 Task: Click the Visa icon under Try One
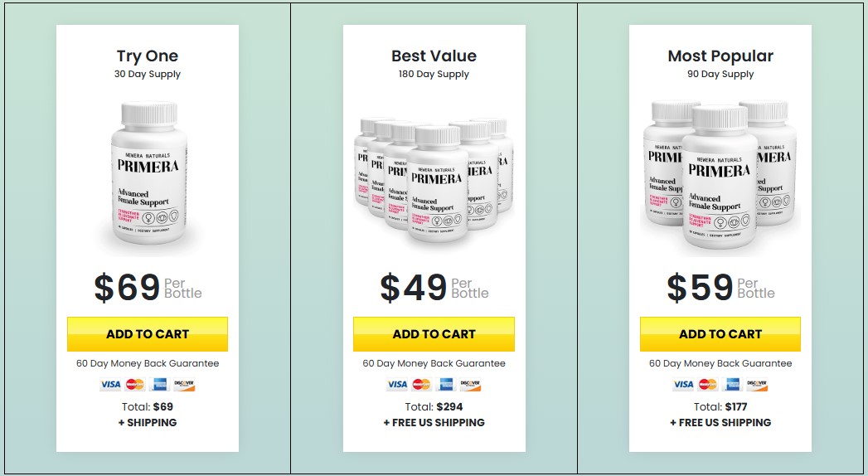[110, 385]
